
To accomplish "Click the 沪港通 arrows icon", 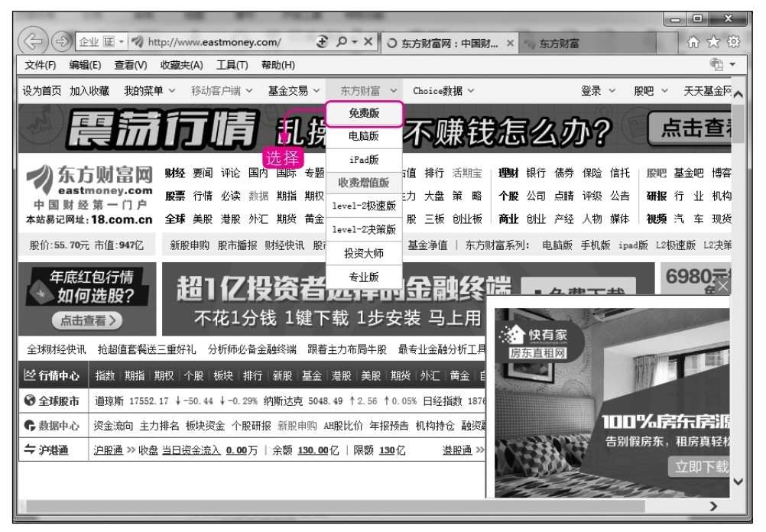I will click(x=29, y=449).
